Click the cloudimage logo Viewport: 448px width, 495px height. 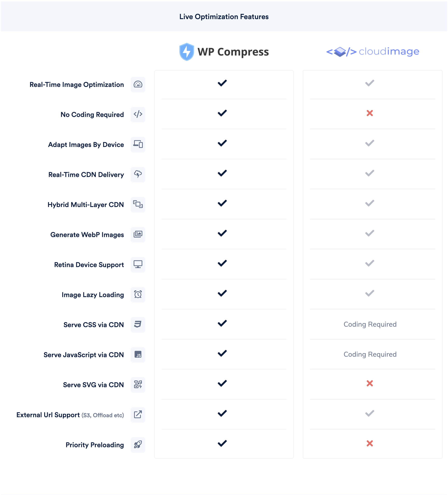pyautogui.click(x=373, y=52)
